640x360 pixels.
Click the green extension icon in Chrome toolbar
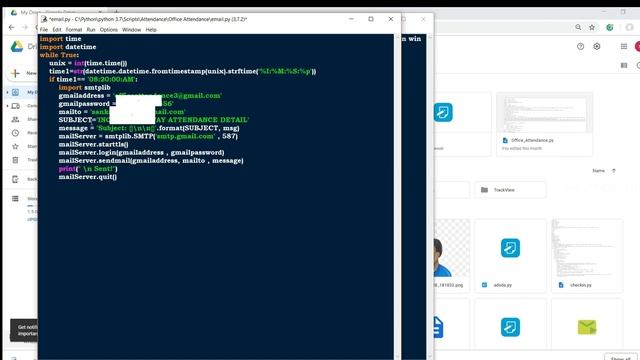pos(610,27)
